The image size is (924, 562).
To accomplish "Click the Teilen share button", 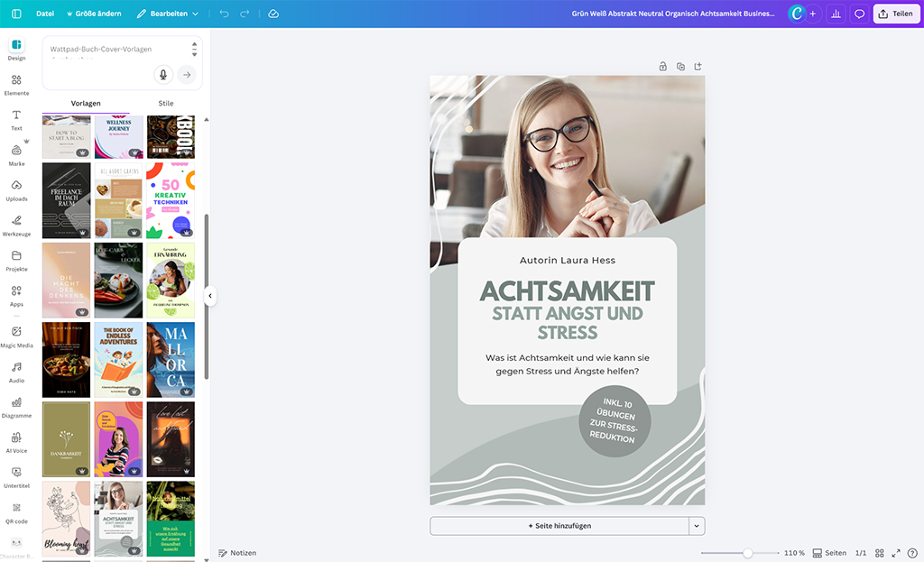I will pos(896,14).
